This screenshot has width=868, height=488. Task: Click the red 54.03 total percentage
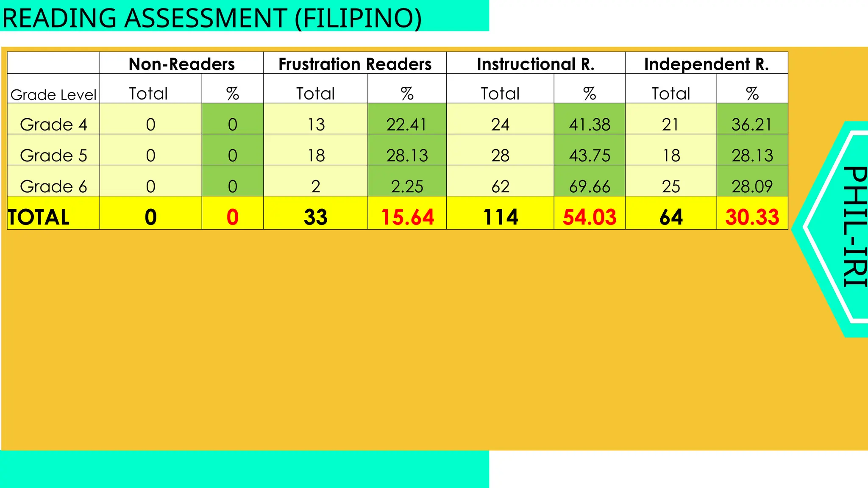click(589, 217)
